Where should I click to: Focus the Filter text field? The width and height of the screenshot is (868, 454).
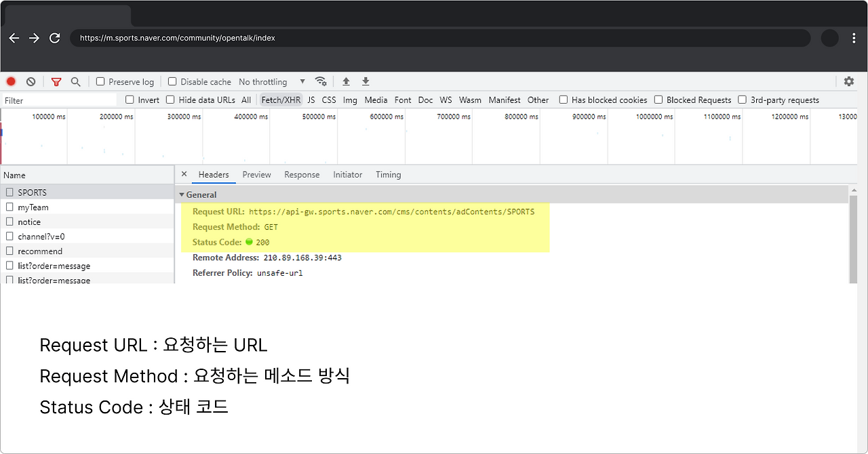click(x=60, y=100)
